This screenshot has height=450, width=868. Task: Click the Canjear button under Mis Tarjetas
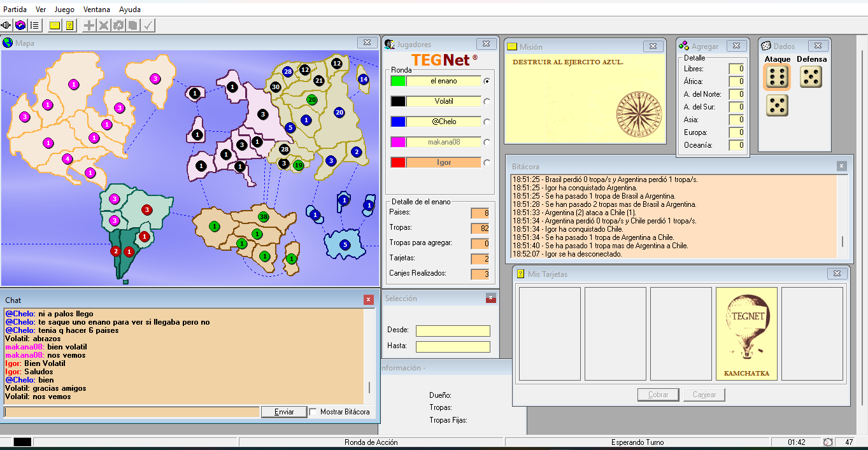click(704, 395)
